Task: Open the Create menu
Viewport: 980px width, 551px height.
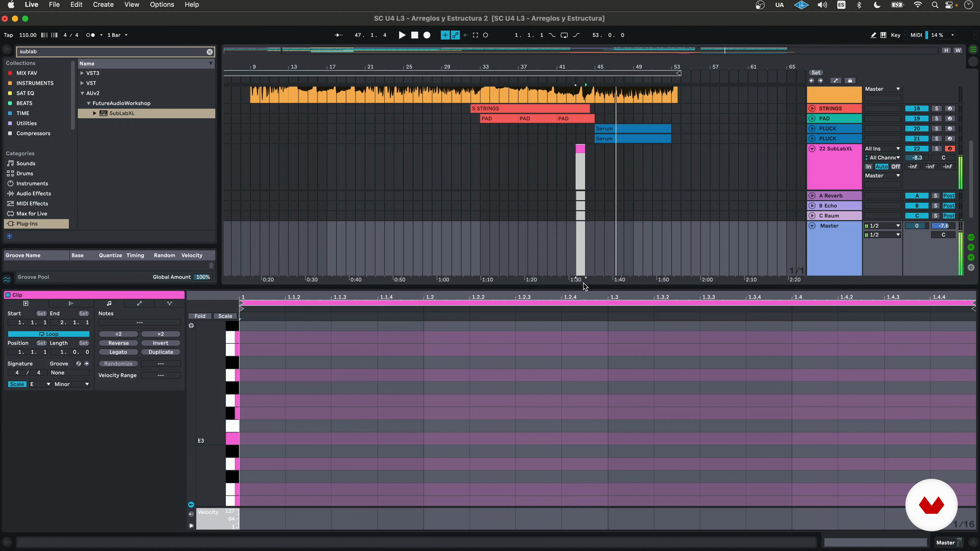Action: click(x=103, y=5)
